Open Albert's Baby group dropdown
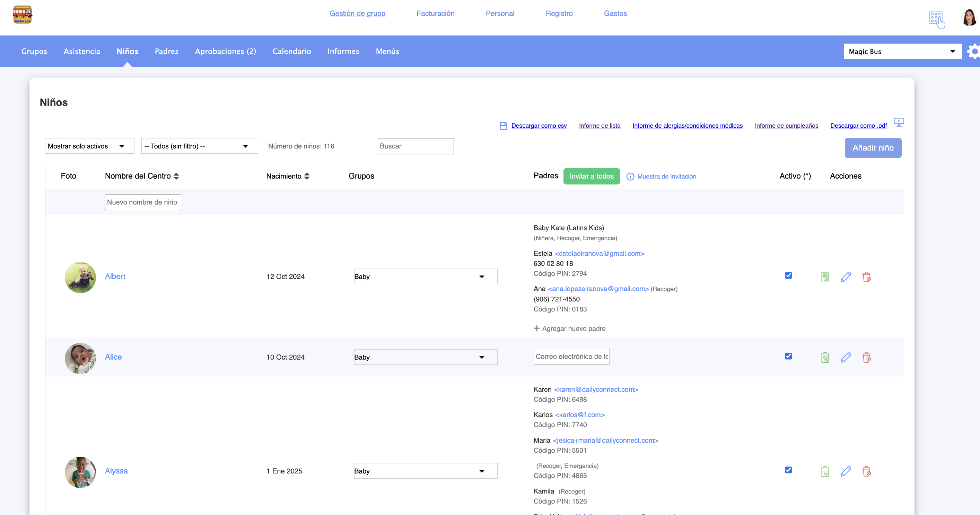 pos(425,276)
